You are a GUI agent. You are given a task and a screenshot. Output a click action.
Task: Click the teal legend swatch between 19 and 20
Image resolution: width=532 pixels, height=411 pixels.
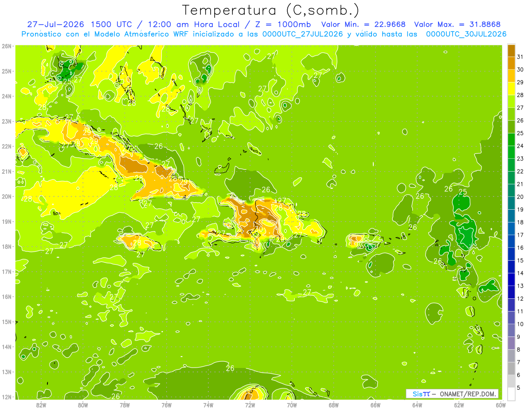[511, 204]
